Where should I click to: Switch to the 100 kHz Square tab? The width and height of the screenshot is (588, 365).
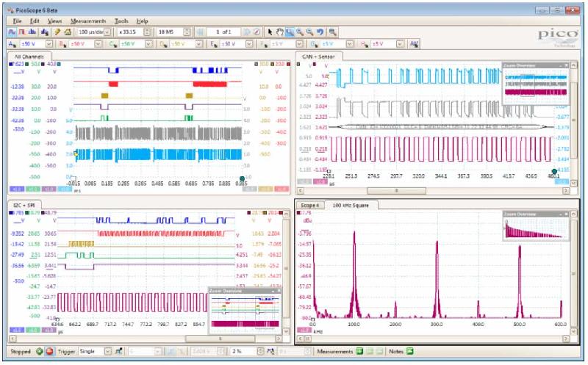coord(350,205)
